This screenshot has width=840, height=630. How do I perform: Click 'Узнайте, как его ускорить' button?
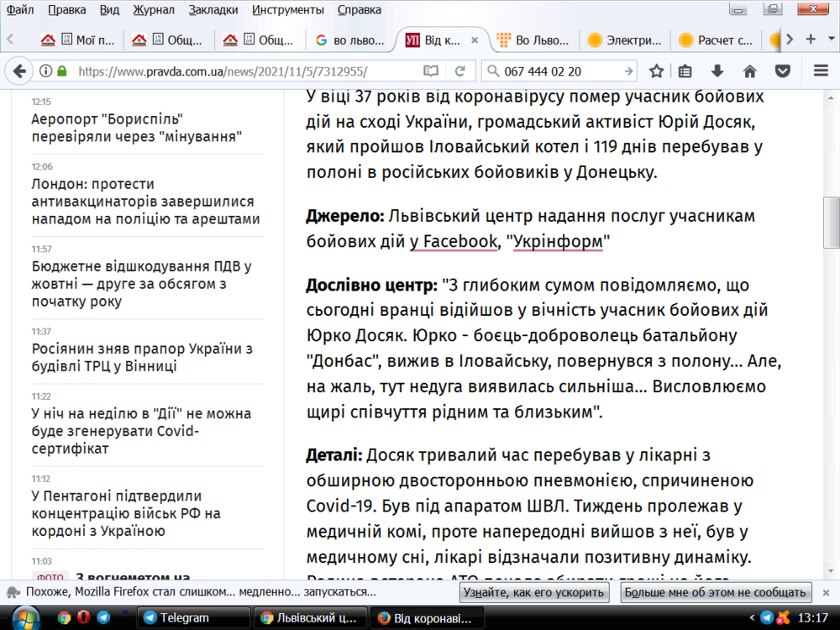(534, 592)
